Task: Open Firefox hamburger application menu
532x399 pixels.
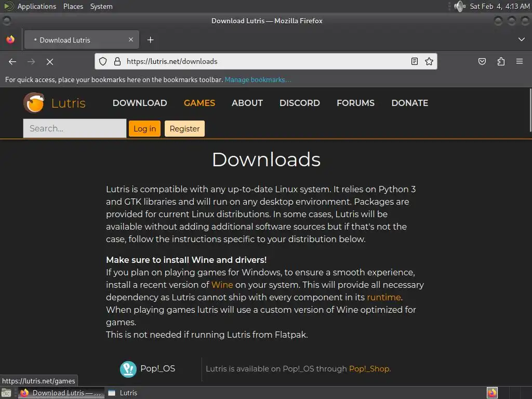Action: (x=520, y=61)
